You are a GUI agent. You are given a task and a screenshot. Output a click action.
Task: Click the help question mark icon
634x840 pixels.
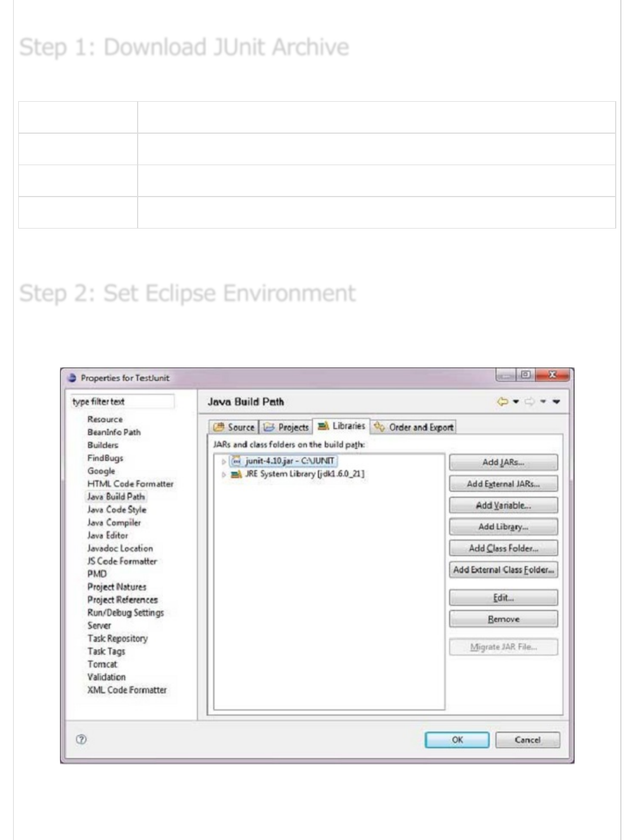(81, 739)
